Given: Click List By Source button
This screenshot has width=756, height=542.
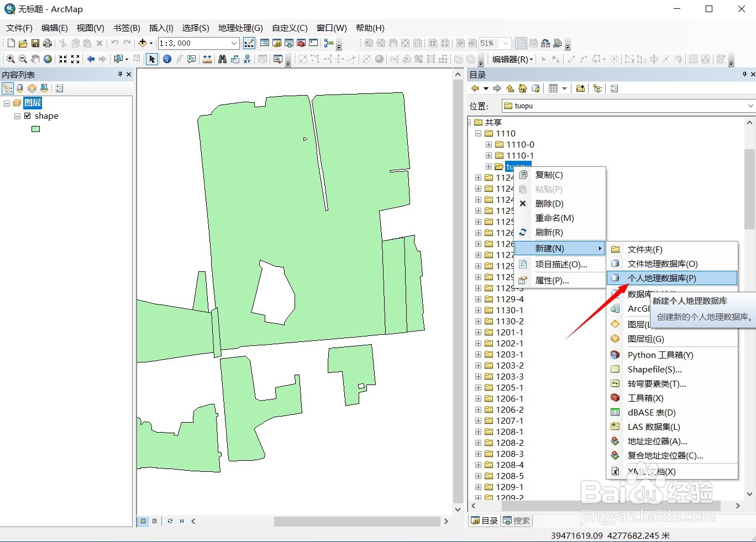Looking at the screenshot, I should pos(20,88).
